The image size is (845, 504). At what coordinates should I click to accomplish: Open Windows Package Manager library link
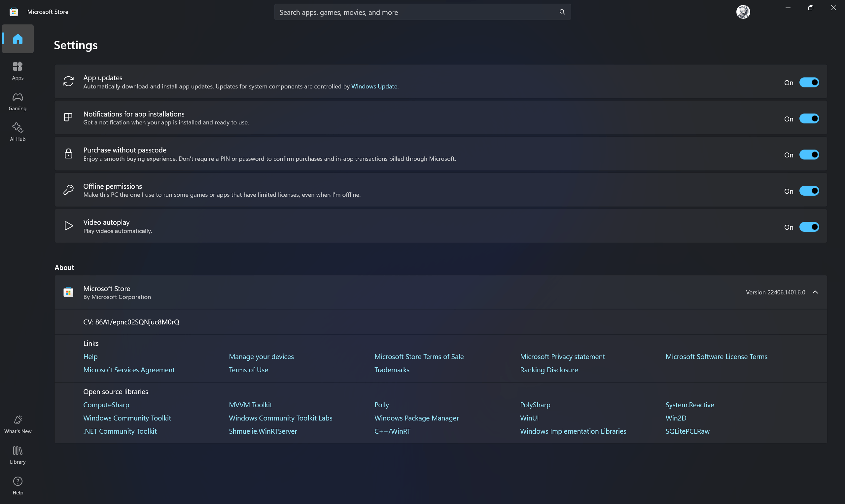pyautogui.click(x=416, y=418)
